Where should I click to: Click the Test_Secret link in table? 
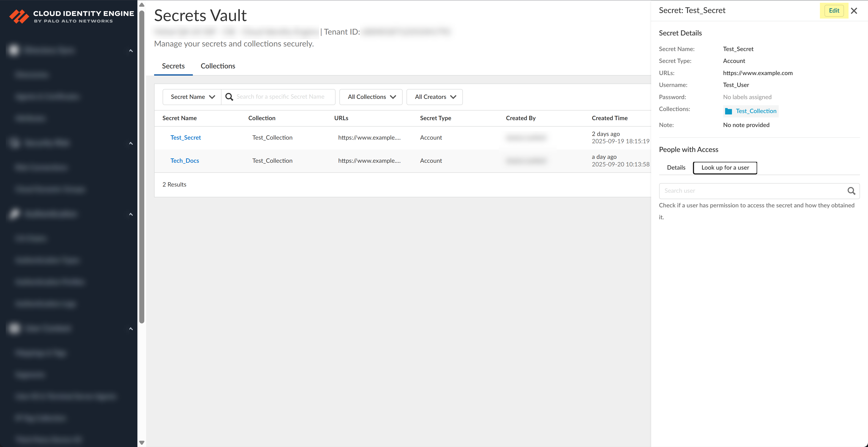pos(186,137)
